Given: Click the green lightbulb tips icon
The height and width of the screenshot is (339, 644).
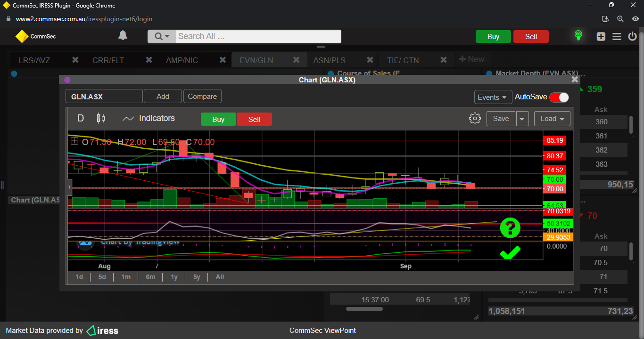Looking at the screenshot, I should pyautogui.click(x=578, y=36).
